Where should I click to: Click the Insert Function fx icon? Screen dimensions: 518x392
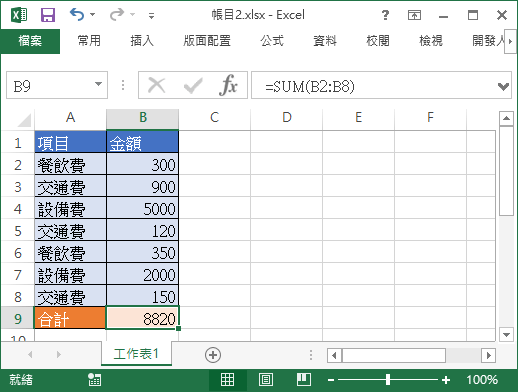228,85
